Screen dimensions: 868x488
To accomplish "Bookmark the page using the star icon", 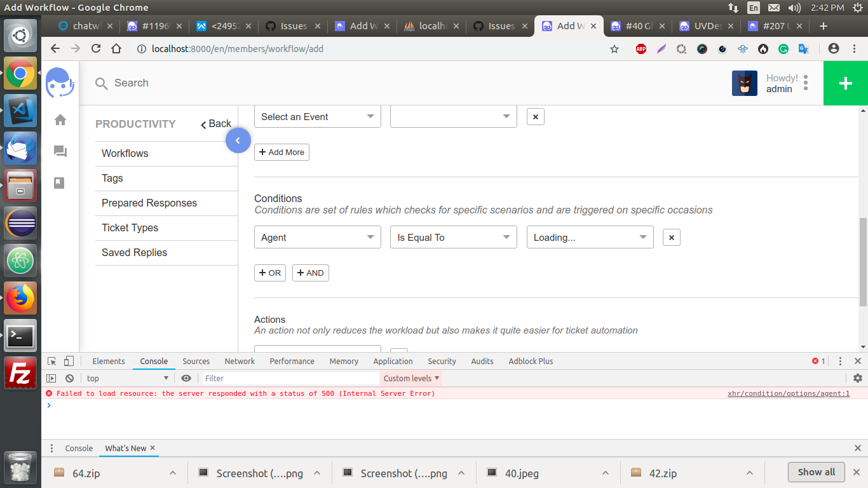I will point(614,48).
